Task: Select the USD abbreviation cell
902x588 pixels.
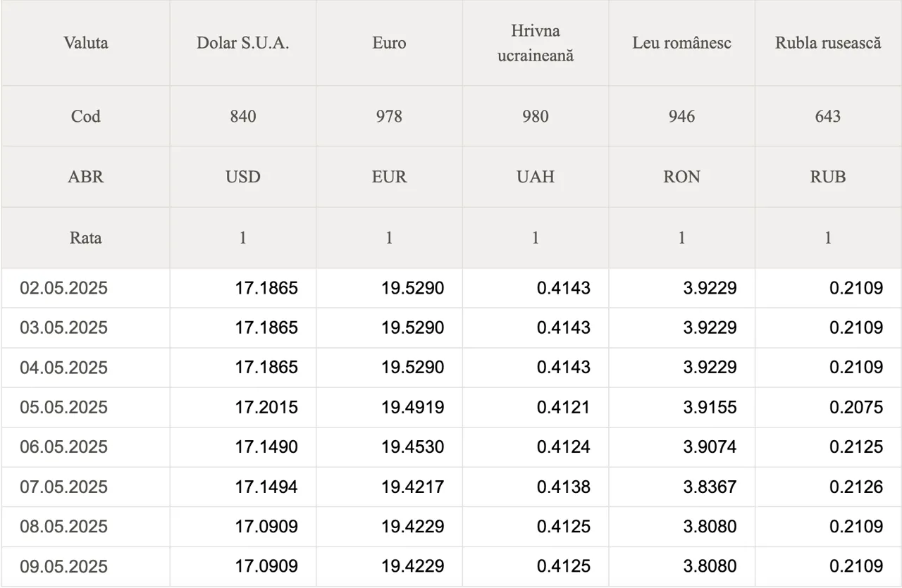Action: (x=243, y=177)
